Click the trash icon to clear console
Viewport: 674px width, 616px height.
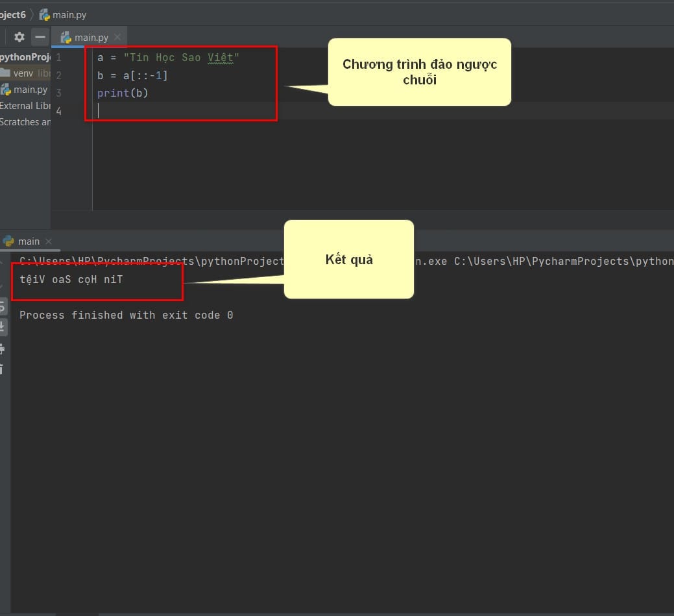[x=3, y=369]
